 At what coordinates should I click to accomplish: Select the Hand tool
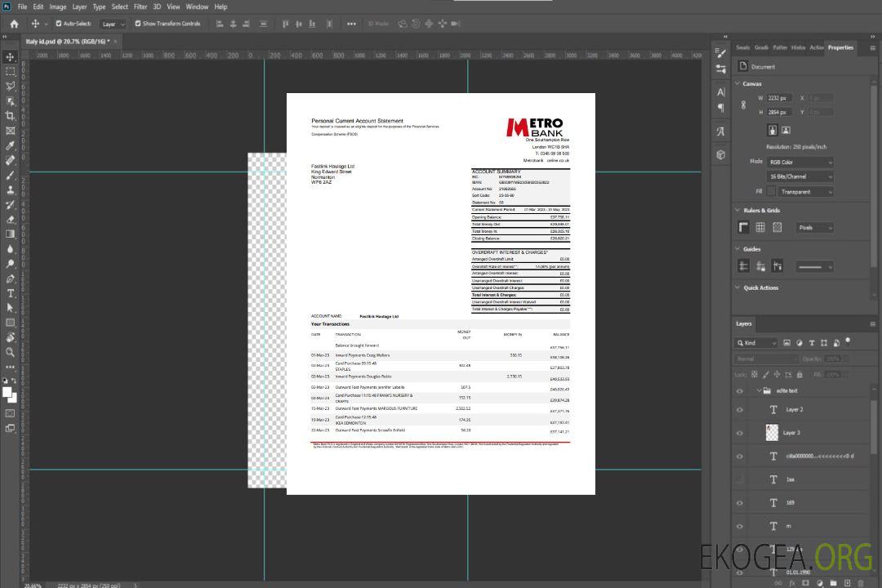click(x=10, y=337)
